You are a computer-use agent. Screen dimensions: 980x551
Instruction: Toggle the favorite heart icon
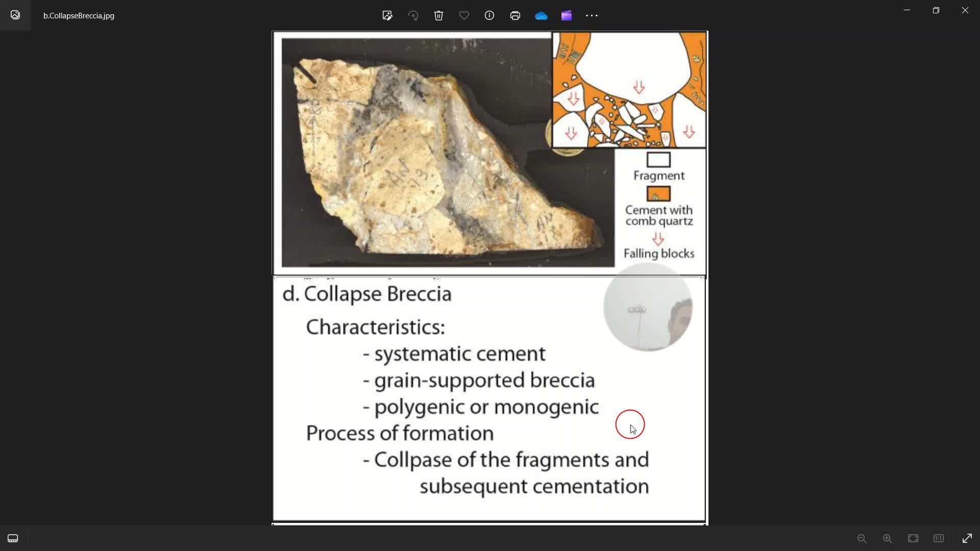[464, 15]
